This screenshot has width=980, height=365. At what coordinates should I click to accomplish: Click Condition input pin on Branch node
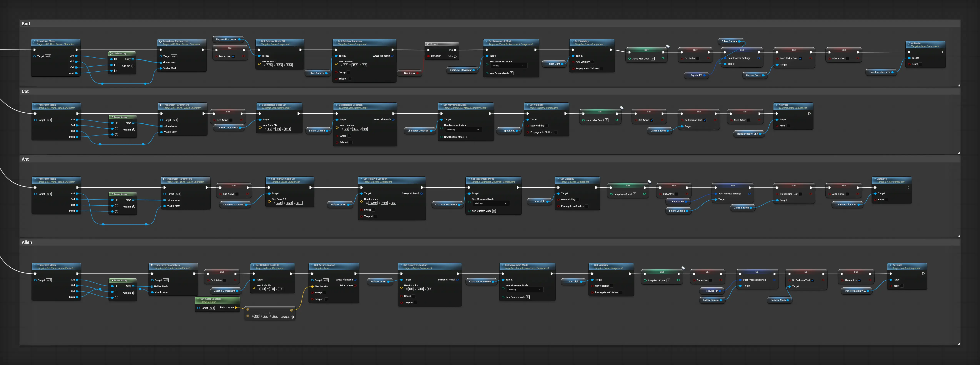[x=428, y=56]
